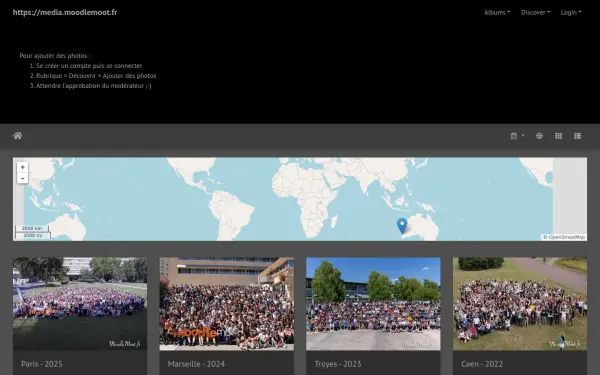Click the home icon in the breadcrumb bar

[18, 136]
